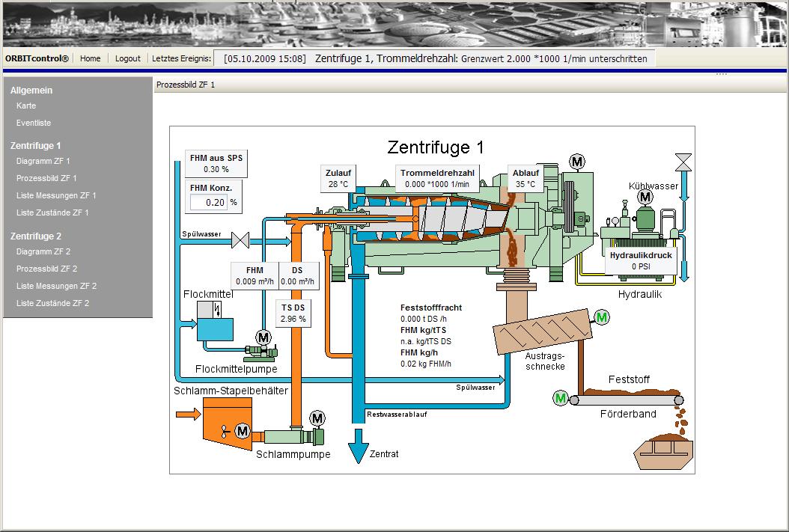Click the FHM Konz. input field
The image size is (789, 532).
point(208,202)
